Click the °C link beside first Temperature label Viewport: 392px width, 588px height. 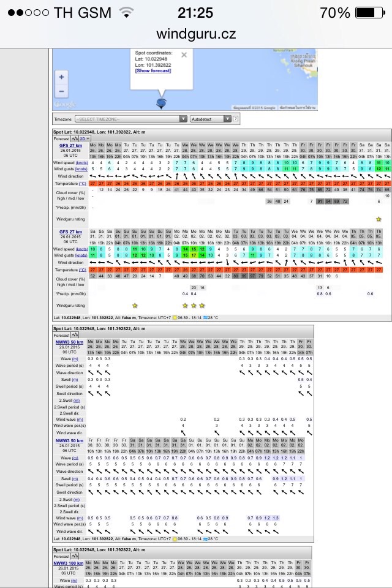(83, 184)
